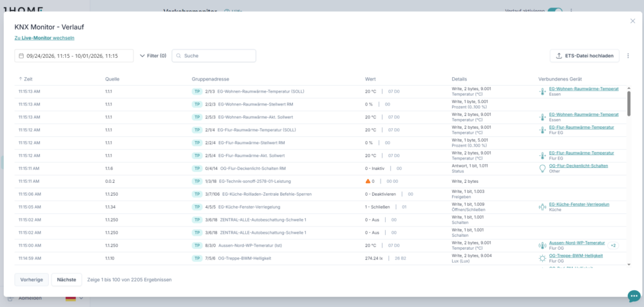
Task: Select 'EG-Technik-sonoff-2578-01-Leistung' group address
Action: (254, 181)
